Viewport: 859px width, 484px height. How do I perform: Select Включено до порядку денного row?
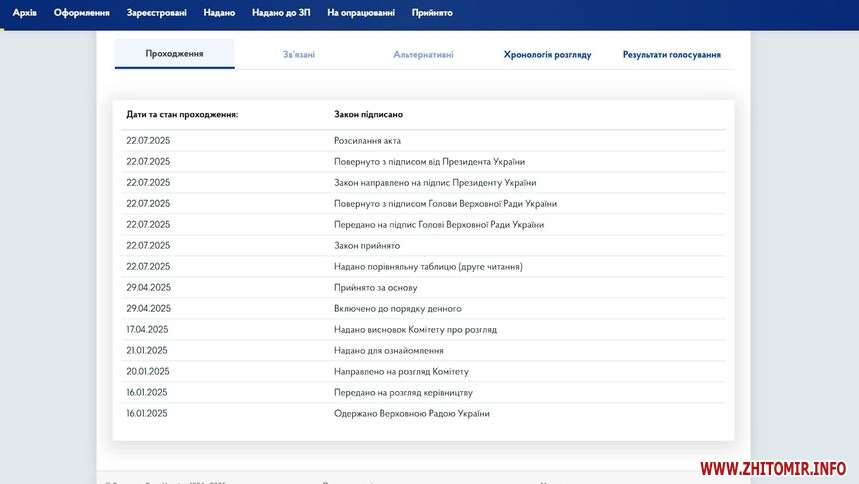[x=397, y=309]
